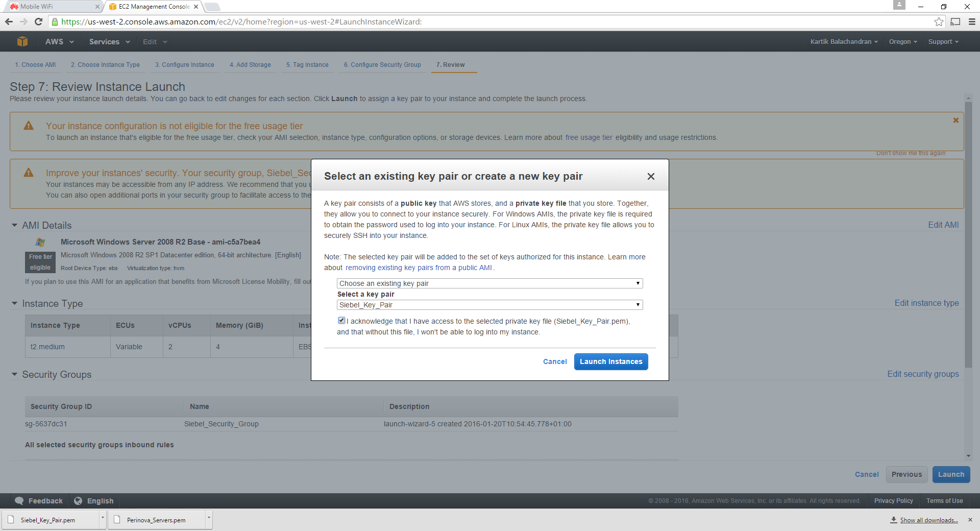Image resolution: width=980 pixels, height=531 pixels.
Task: Collapse the Instance Type section
Action: (14, 303)
